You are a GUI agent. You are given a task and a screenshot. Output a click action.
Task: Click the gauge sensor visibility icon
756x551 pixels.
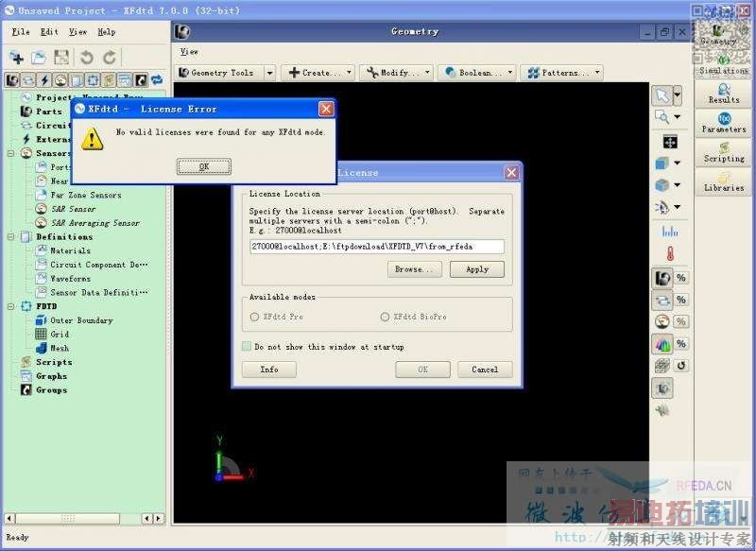[663, 321]
